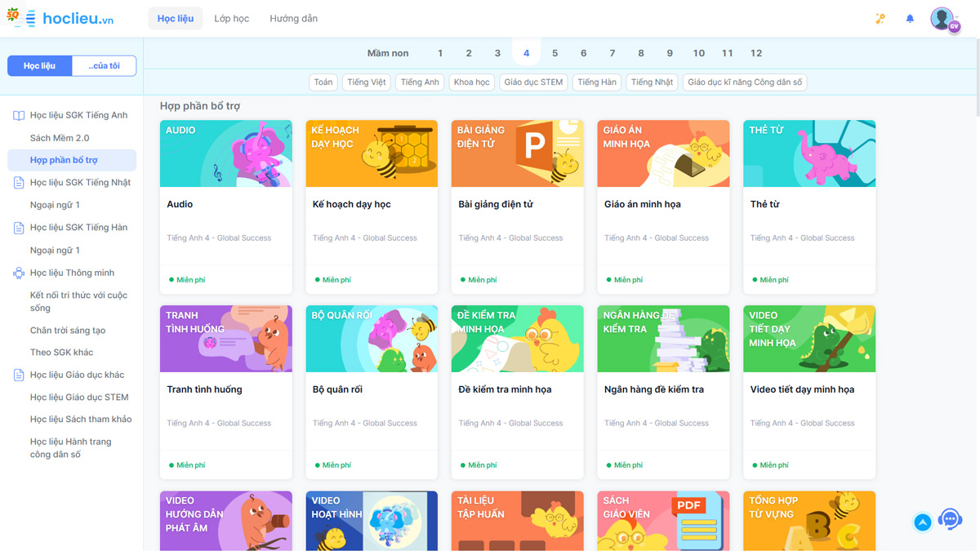
Task: Filter by the Toán subject
Action: point(323,82)
